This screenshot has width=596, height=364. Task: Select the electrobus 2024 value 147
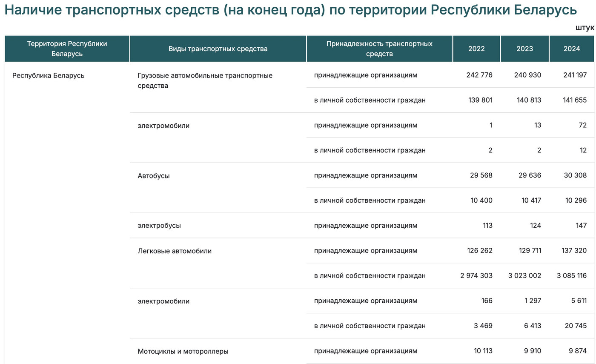pos(581,226)
